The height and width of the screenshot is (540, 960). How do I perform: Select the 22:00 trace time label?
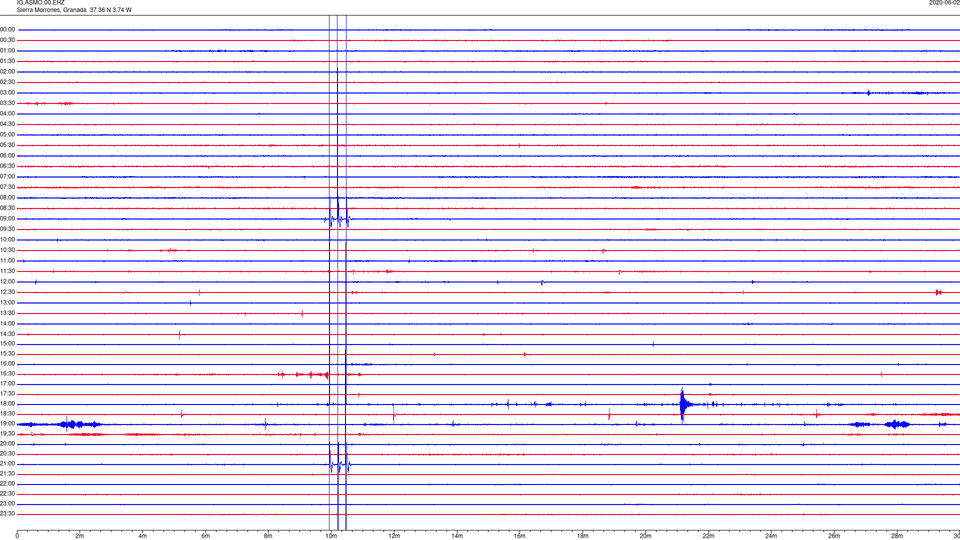(x=7, y=484)
